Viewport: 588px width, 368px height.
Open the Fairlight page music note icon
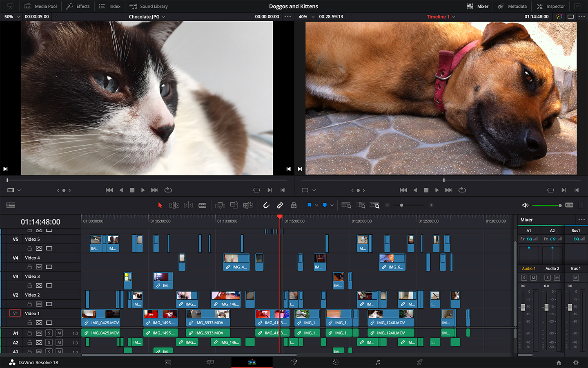378,362
